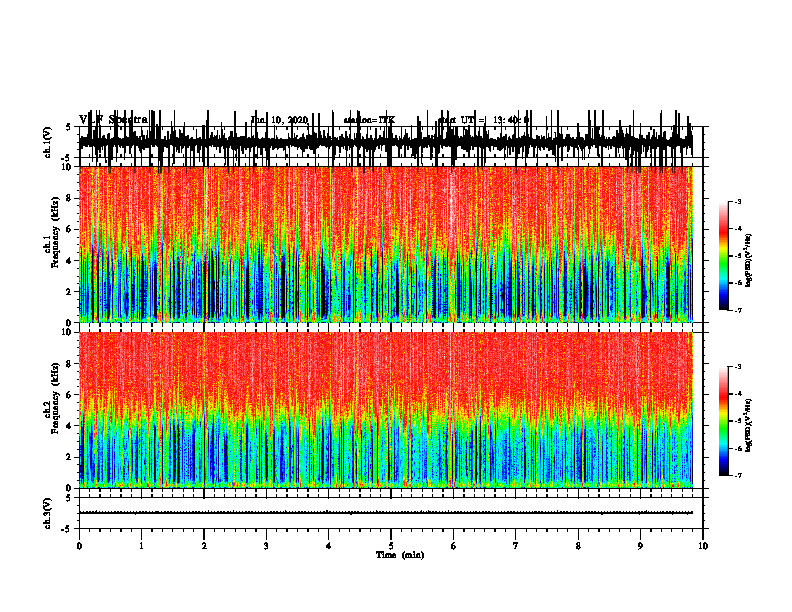Click time axis tick label '9'
Image resolution: width=792 pixels, height=612 pixels.
(640, 546)
